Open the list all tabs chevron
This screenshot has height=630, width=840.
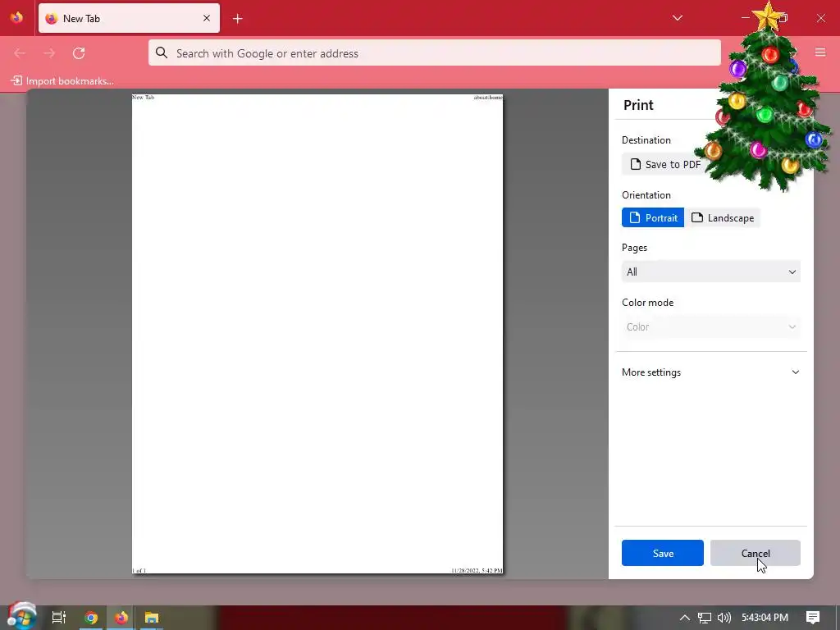pos(678,18)
